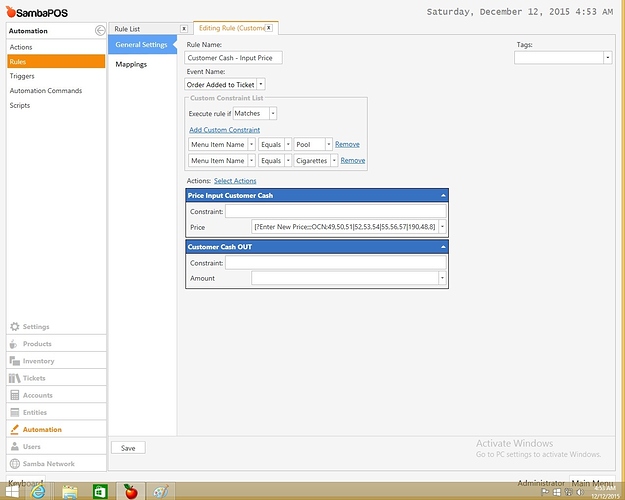Image resolution: width=625 pixels, height=500 pixels.
Task: Open Users section person icon
Action: point(15,447)
